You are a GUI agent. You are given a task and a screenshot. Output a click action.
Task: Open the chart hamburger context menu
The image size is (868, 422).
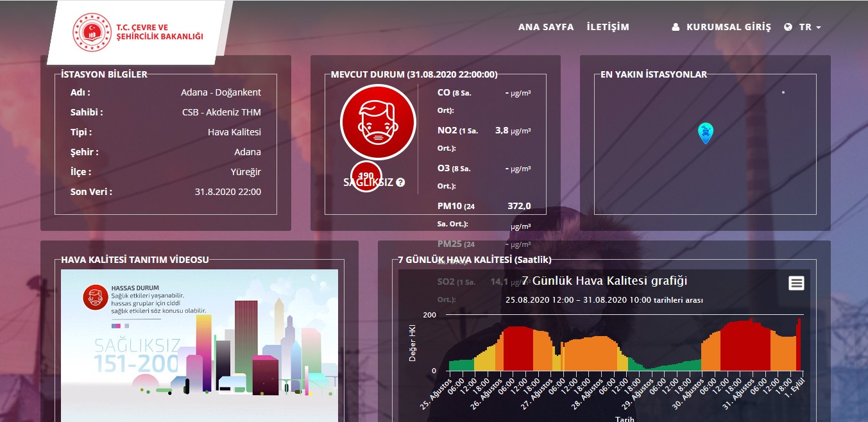(x=796, y=283)
